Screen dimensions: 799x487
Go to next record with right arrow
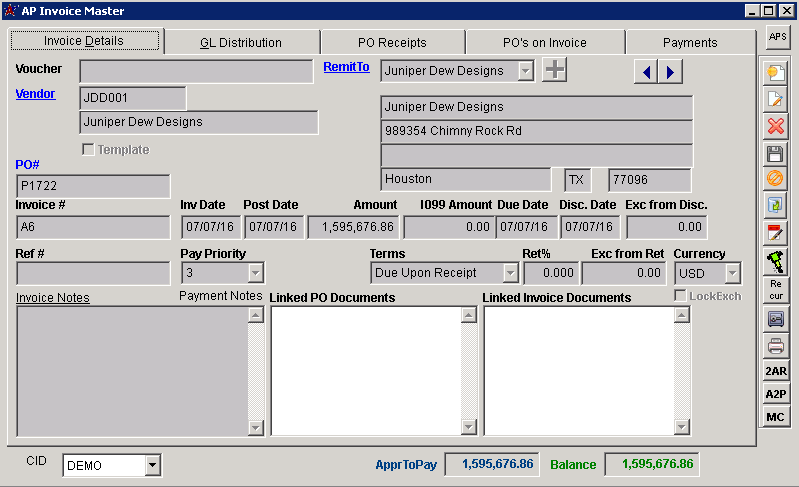click(x=670, y=71)
